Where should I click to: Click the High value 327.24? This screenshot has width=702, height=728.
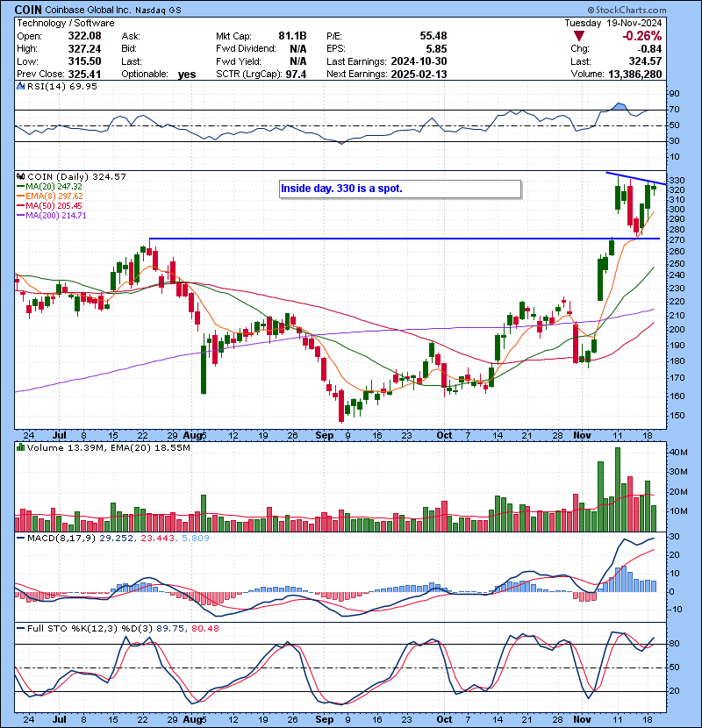[x=84, y=49]
